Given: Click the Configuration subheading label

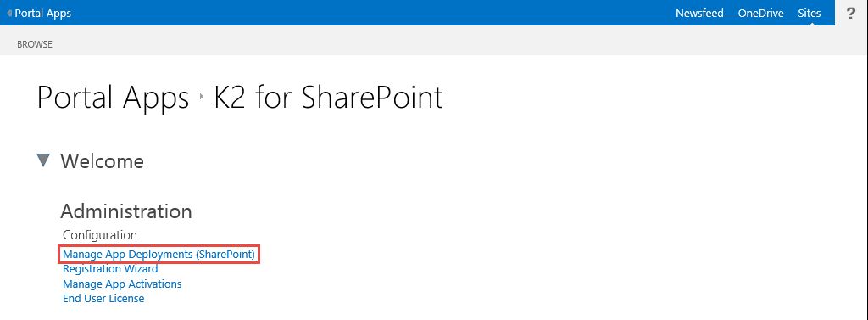Looking at the screenshot, I should (100, 235).
